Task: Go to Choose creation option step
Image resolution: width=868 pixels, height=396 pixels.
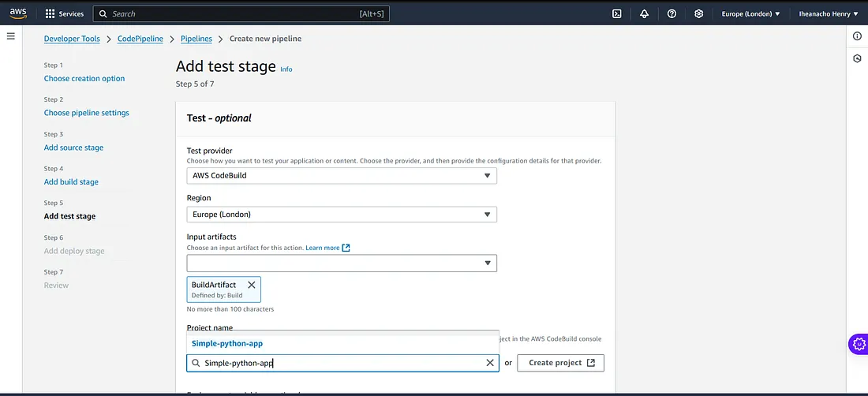Action: tap(84, 79)
